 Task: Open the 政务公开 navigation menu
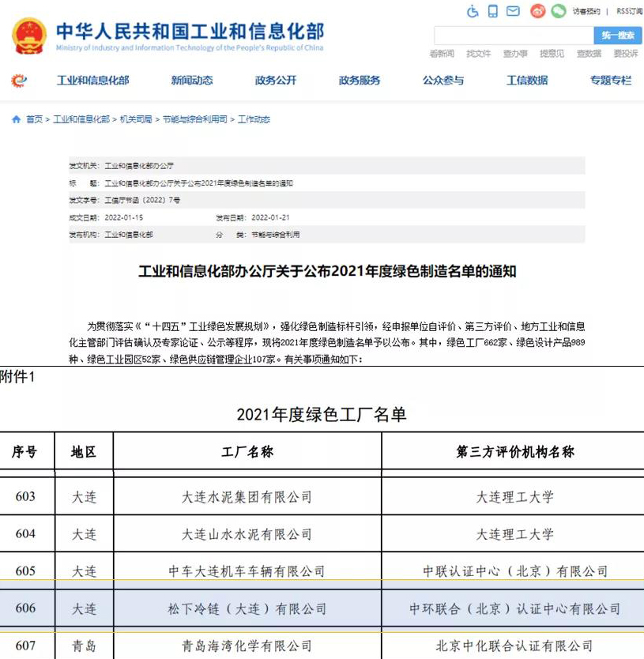point(276,81)
